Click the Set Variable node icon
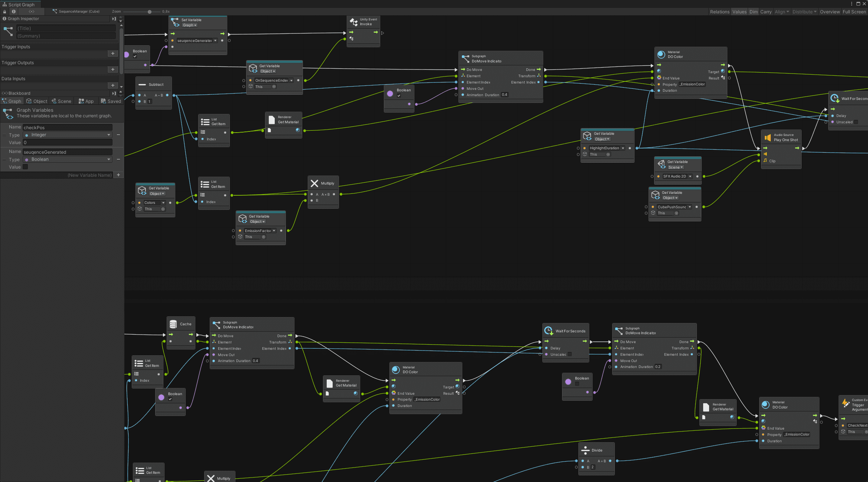 175,23
